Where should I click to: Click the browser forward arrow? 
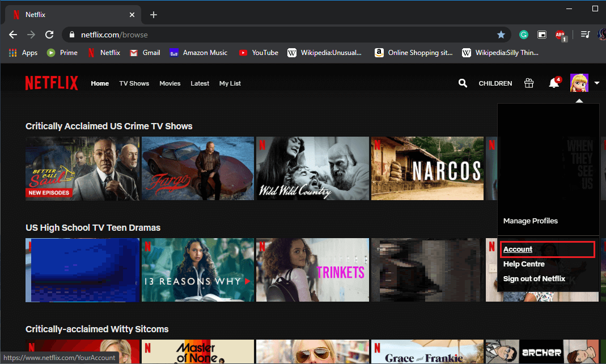[31, 35]
